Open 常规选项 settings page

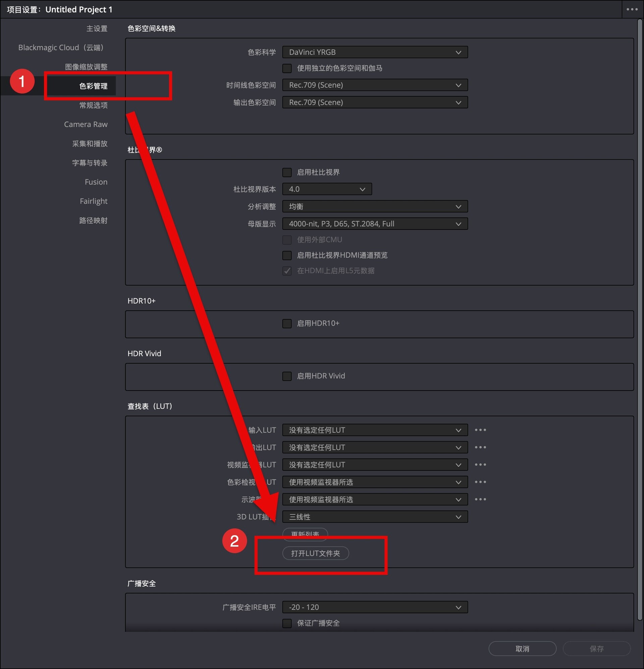93,105
